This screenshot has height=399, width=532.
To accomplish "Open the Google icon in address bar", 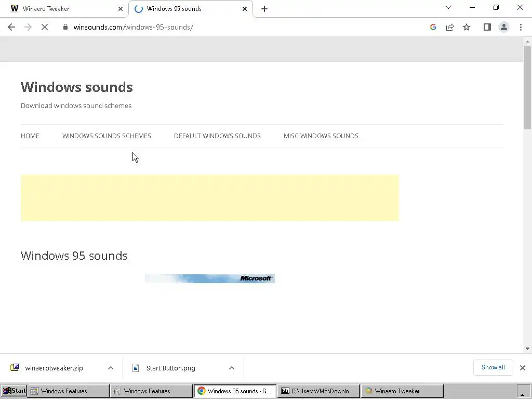I will pyautogui.click(x=433, y=27).
